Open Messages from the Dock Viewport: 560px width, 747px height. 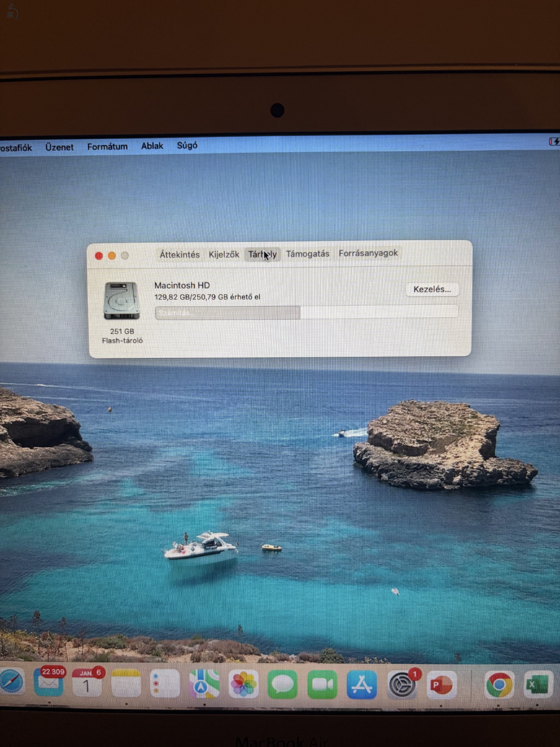(282, 685)
